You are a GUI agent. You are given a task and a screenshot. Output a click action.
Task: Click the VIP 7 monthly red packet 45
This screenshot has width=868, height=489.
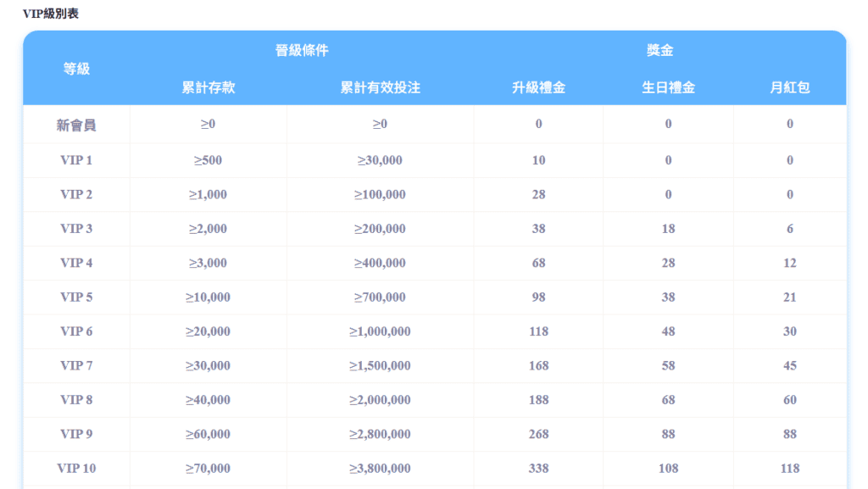click(x=789, y=366)
